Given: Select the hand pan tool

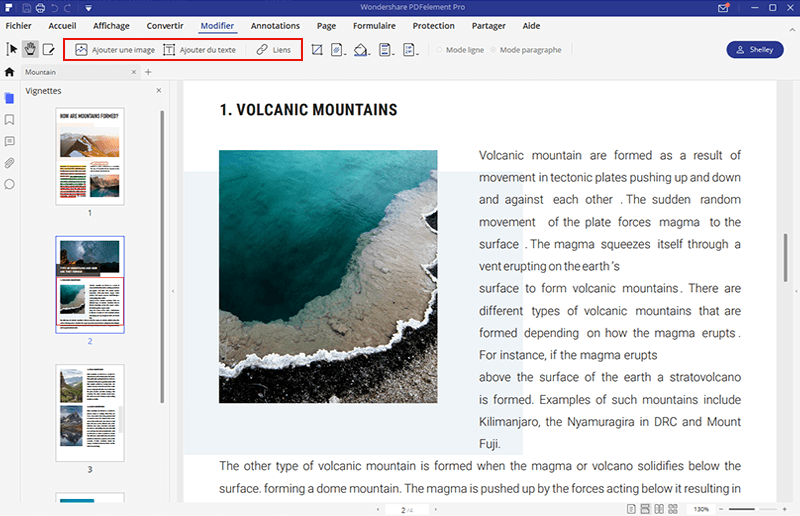Looking at the screenshot, I should point(29,49).
